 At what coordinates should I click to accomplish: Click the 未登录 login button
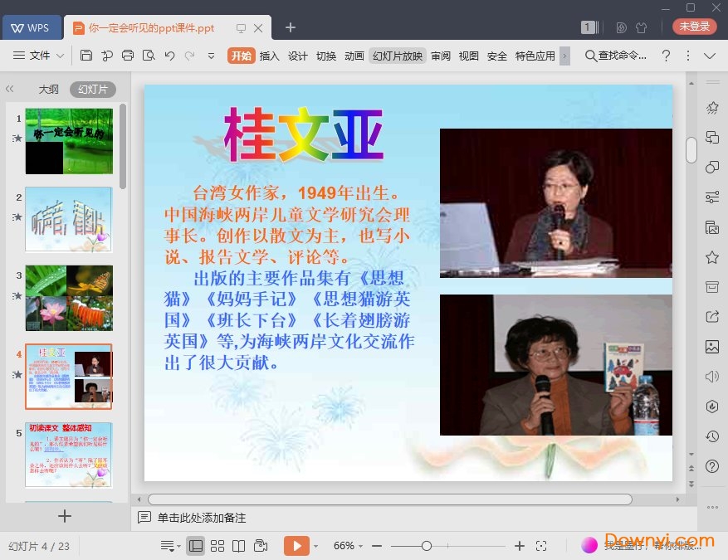(x=695, y=27)
